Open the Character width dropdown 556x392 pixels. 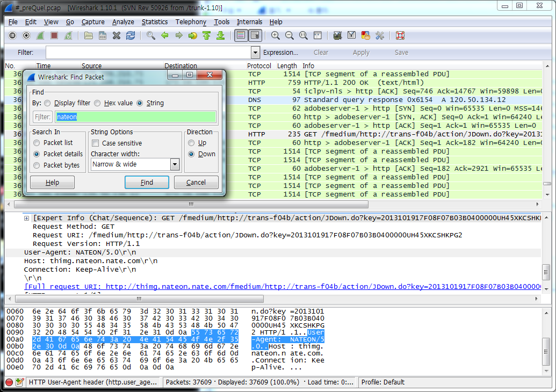coord(175,164)
